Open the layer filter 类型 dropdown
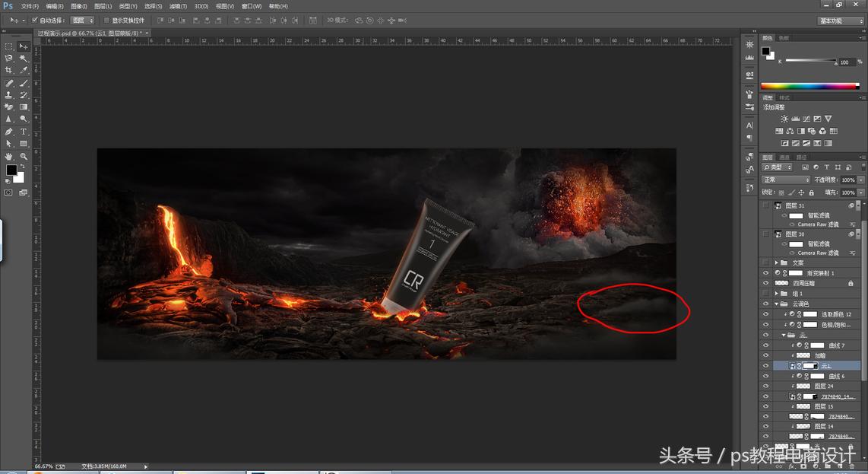Screen dimensions: 868x474 click(778, 167)
